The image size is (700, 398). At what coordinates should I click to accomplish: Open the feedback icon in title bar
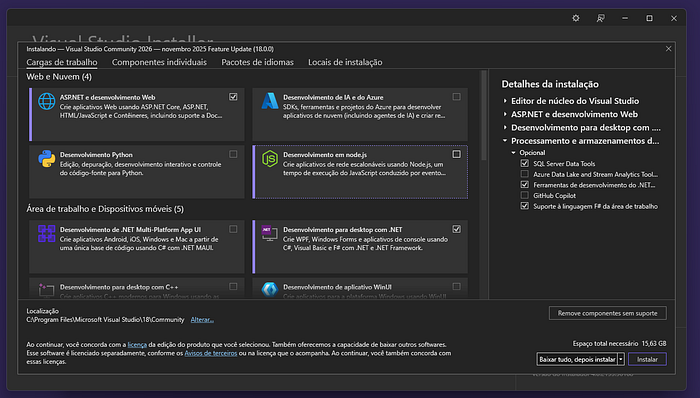coord(600,18)
